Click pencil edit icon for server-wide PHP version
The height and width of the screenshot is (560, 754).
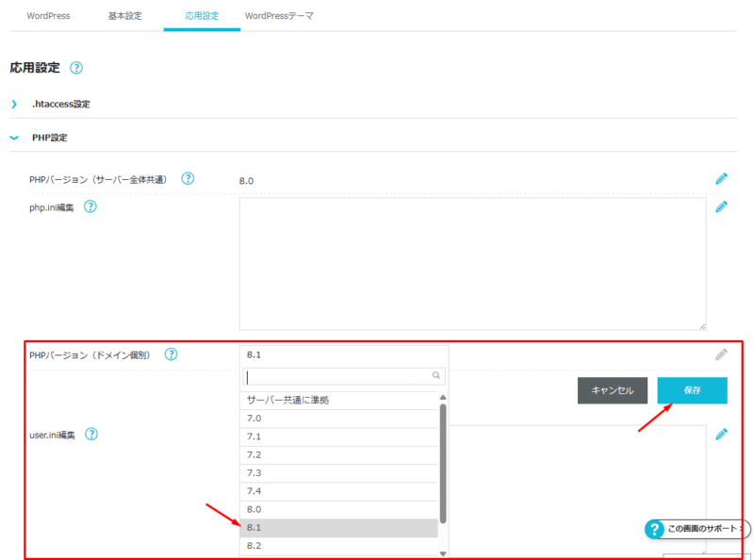tap(721, 178)
